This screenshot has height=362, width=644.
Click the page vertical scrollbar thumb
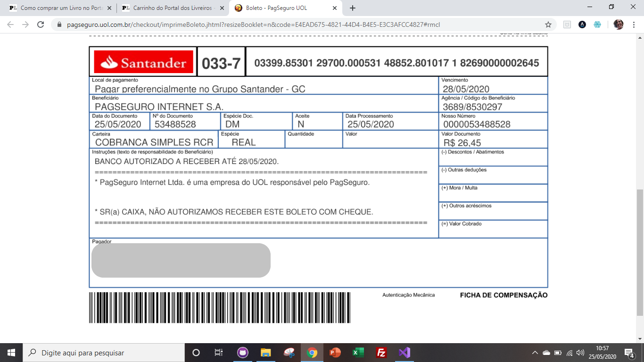coord(640,253)
